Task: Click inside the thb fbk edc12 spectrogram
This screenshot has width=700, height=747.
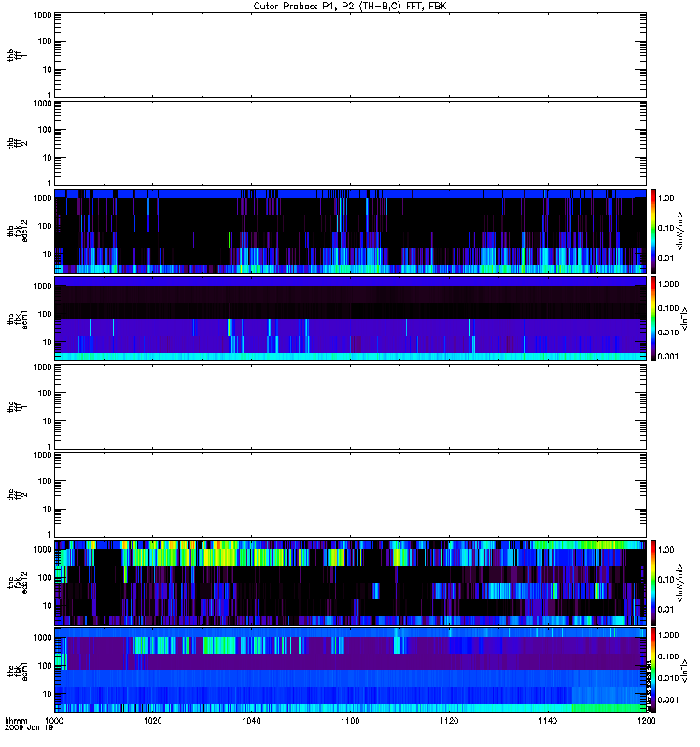Action: click(350, 231)
